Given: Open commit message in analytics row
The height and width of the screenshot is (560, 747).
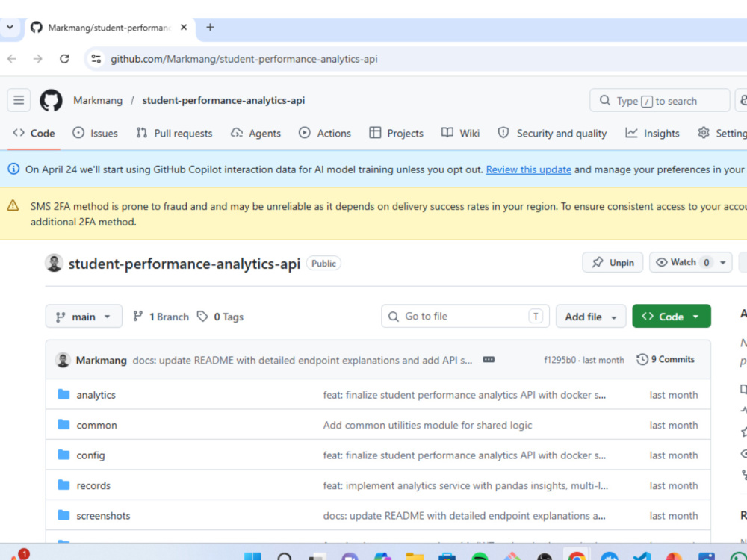Looking at the screenshot, I should click(465, 395).
